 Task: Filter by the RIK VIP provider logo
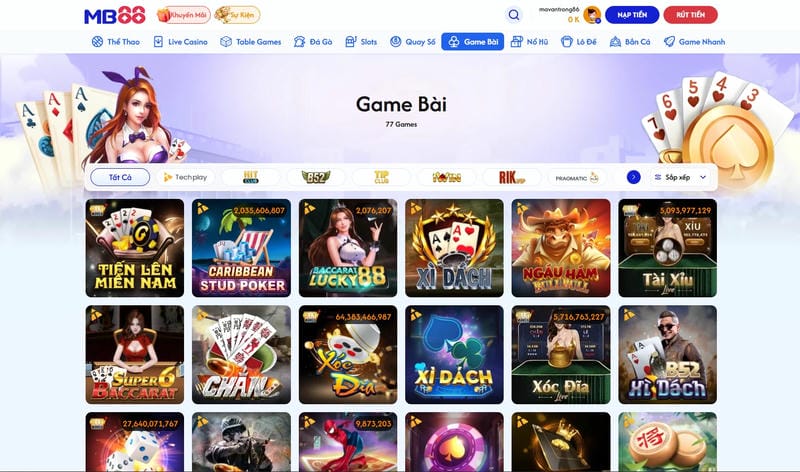(x=511, y=177)
